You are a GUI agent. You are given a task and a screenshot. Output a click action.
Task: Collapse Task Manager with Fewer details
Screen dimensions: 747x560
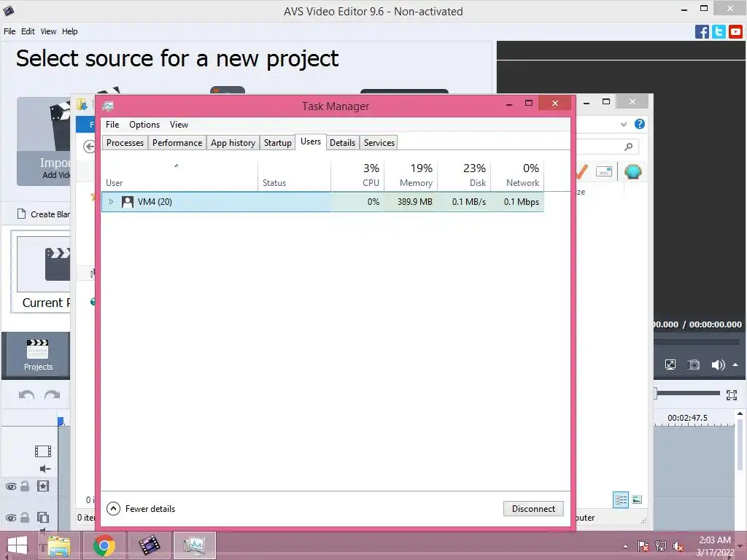141,508
